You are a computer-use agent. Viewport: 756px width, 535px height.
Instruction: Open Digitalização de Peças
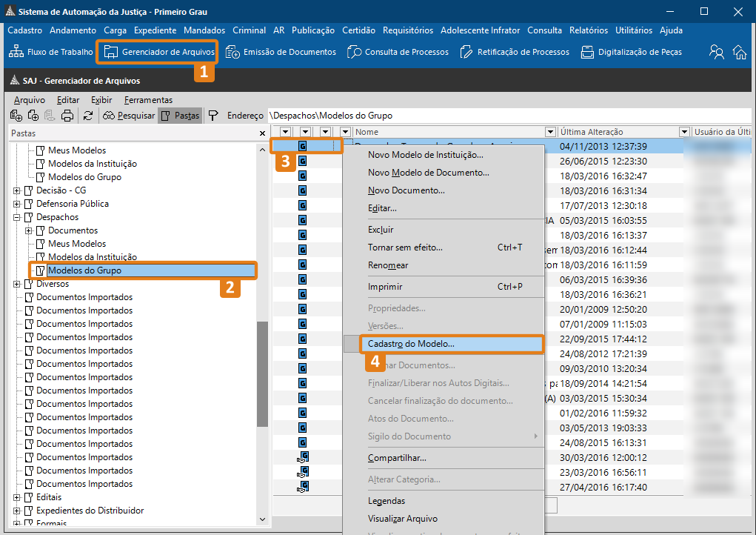[x=630, y=52]
